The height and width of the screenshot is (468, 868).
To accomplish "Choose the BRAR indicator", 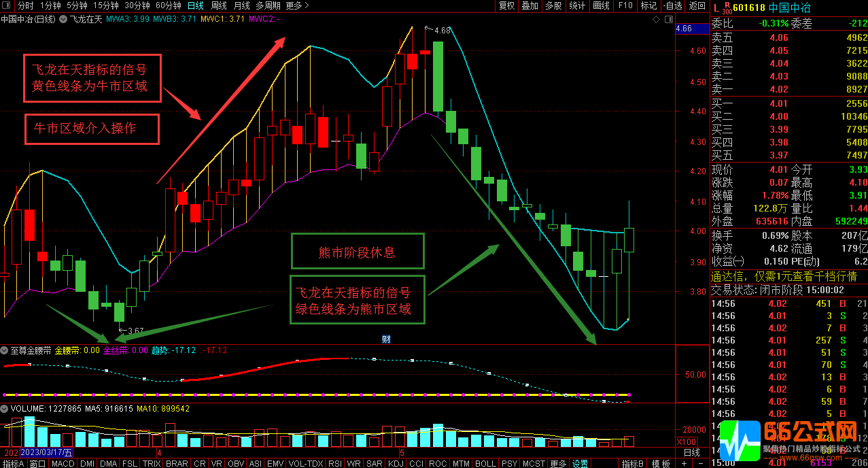I will [177, 463].
